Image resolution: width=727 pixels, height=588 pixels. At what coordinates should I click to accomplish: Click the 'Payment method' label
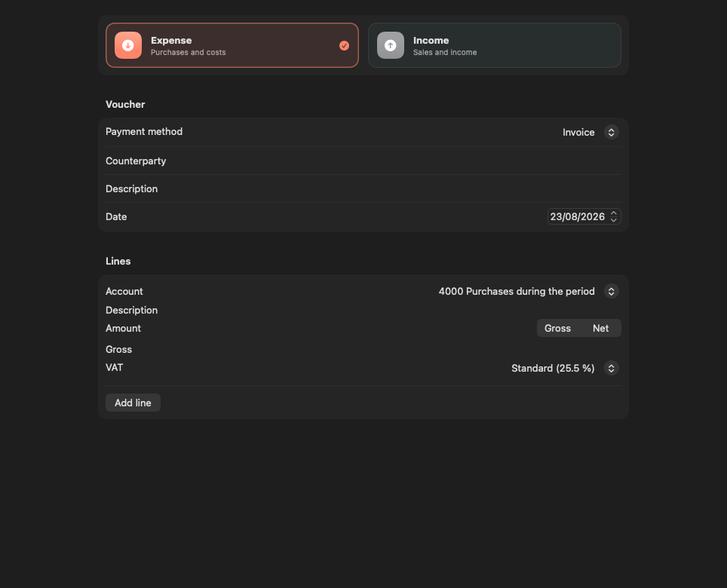pyautogui.click(x=144, y=132)
